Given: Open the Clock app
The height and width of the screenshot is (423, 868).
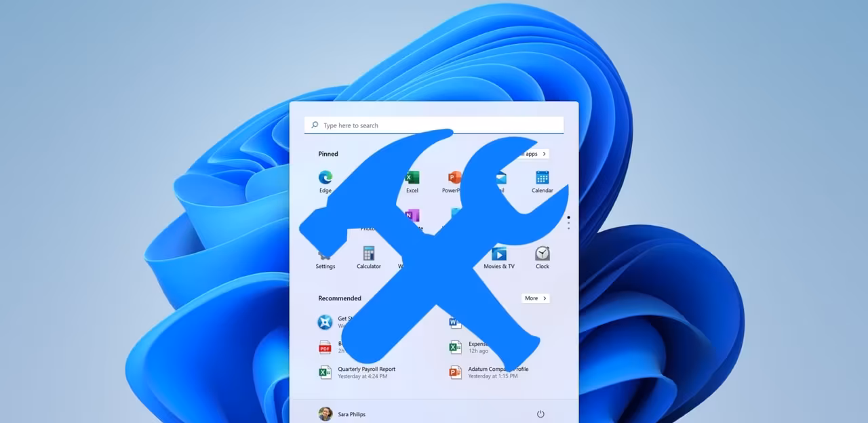Looking at the screenshot, I should (542, 254).
